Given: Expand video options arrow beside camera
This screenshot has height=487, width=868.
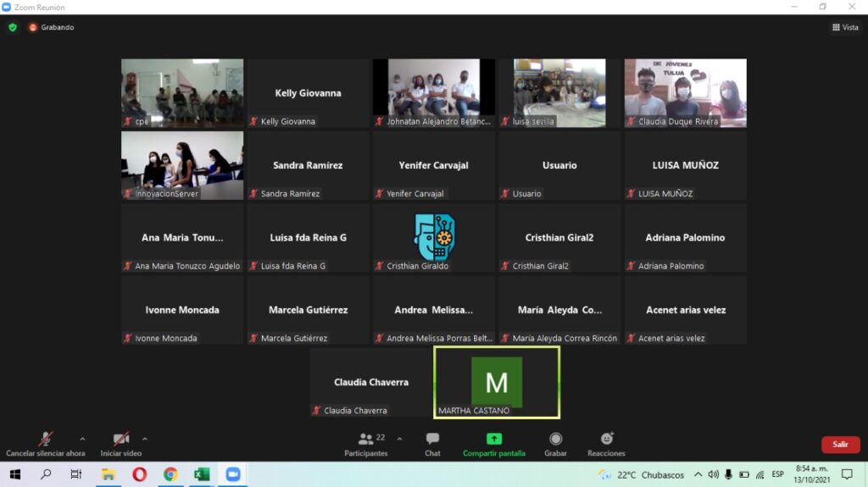Looking at the screenshot, I should point(145,439).
